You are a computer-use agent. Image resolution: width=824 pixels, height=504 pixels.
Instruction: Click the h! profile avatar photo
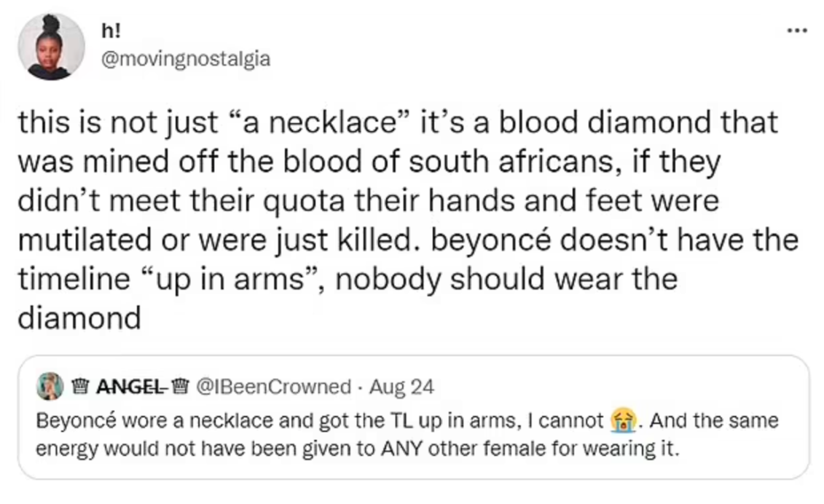pos(50,46)
